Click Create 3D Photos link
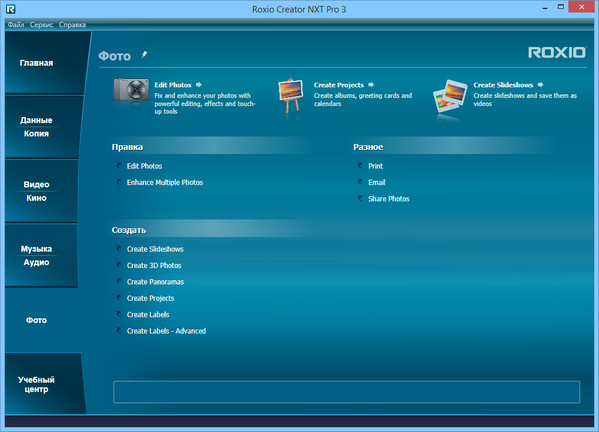 pos(154,265)
